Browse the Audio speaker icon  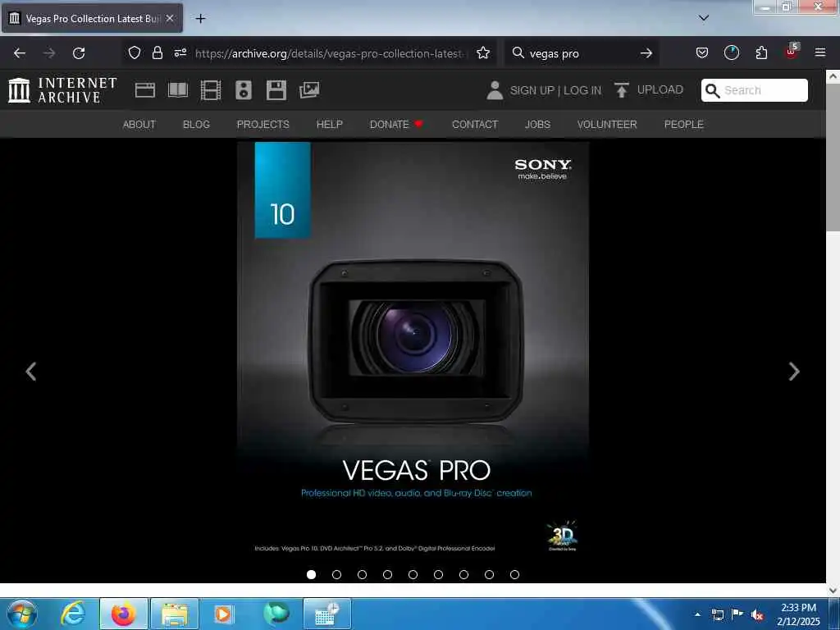tap(243, 90)
